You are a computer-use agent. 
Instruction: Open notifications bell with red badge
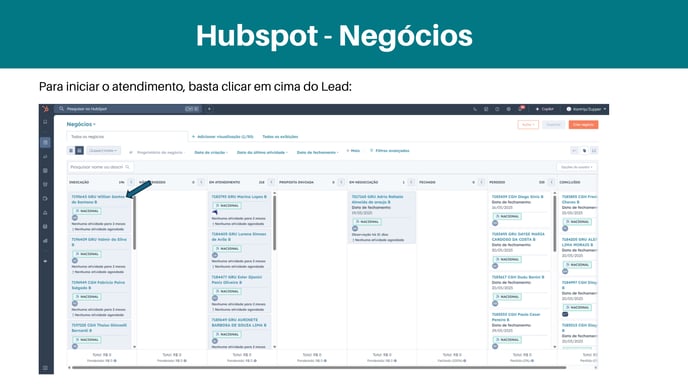click(x=520, y=108)
